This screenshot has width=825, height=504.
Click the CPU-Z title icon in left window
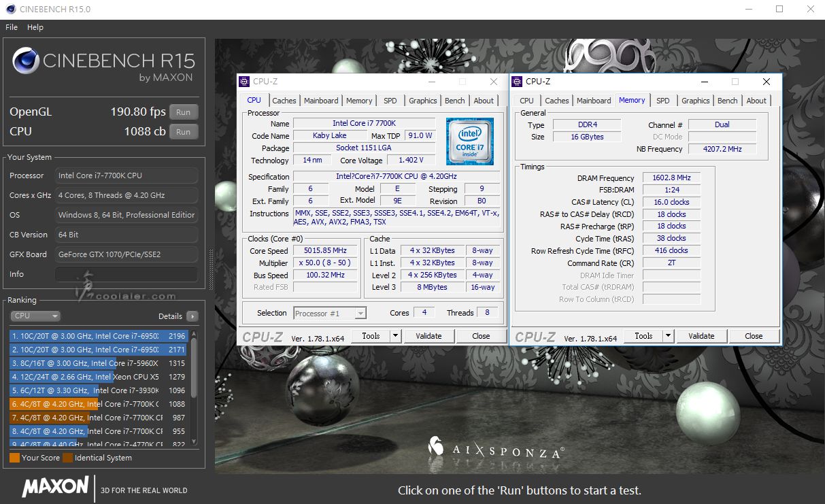point(245,82)
